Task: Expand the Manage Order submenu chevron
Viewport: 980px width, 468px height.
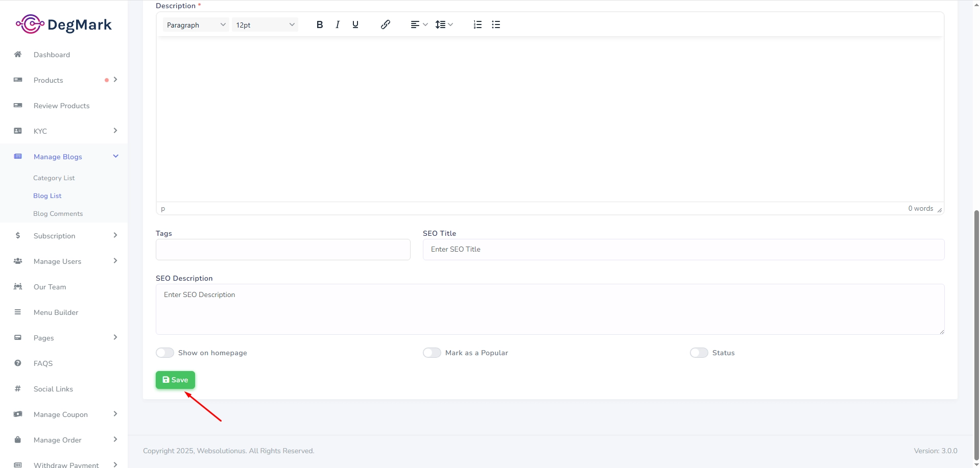Action: coord(115,439)
